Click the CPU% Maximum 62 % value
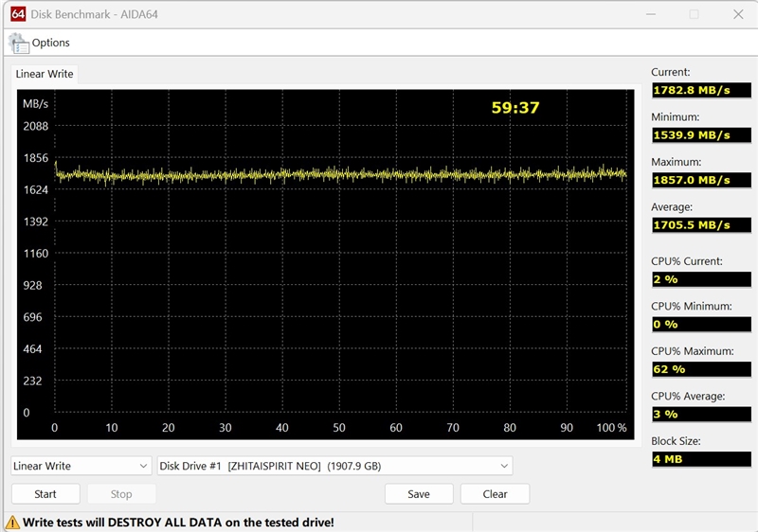This screenshot has width=758, height=532. click(698, 369)
